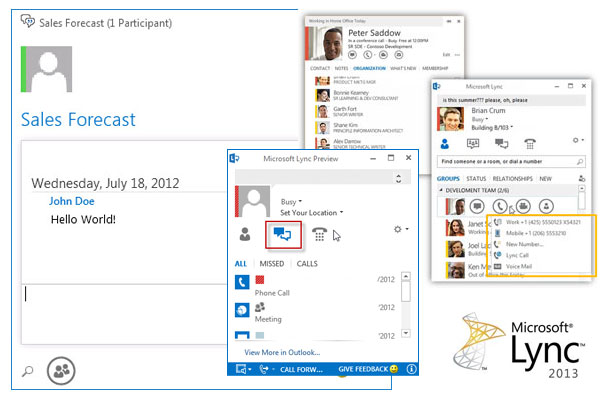610x400 pixels.
Task: Open Brian Crum's Busy status dropdown
Action: [x=480, y=119]
